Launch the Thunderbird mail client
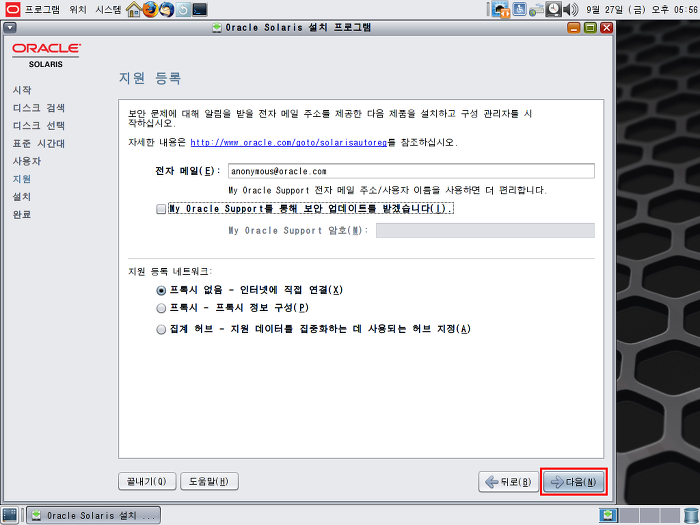Screen dimensions: 700x525 coord(167,9)
